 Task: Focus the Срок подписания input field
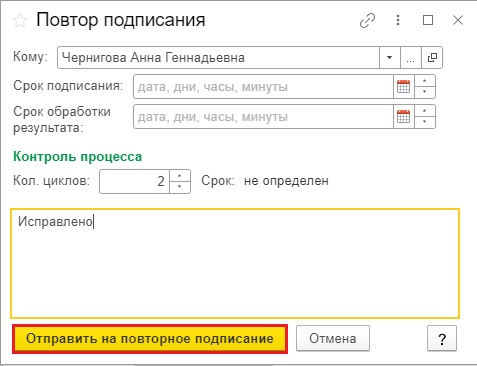pos(263,87)
